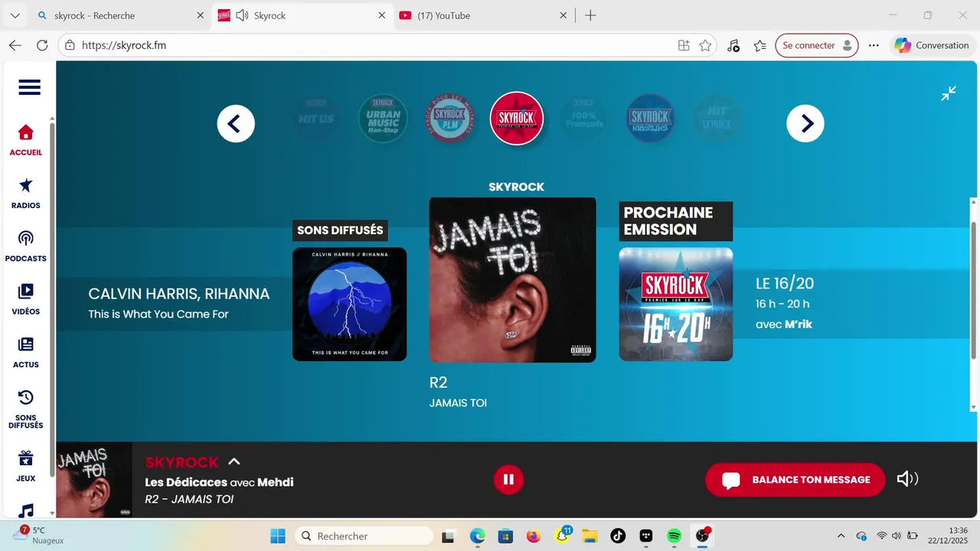The image size is (980, 551).
Task: Show hidden system tray icons
Action: (841, 536)
